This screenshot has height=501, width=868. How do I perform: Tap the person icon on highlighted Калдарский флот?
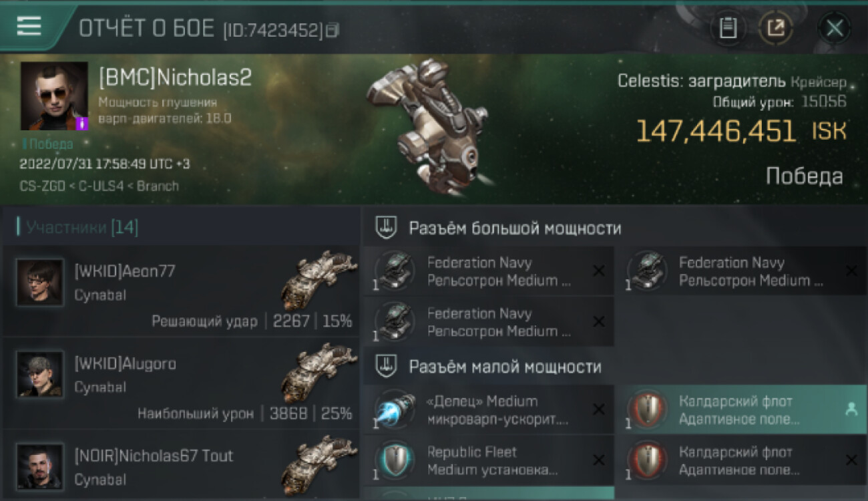(x=851, y=410)
